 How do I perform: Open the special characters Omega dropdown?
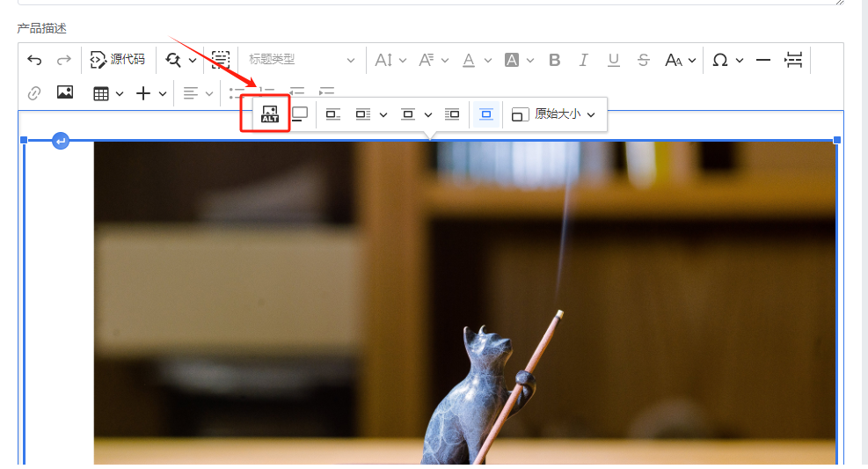pyautogui.click(x=727, y=60)
